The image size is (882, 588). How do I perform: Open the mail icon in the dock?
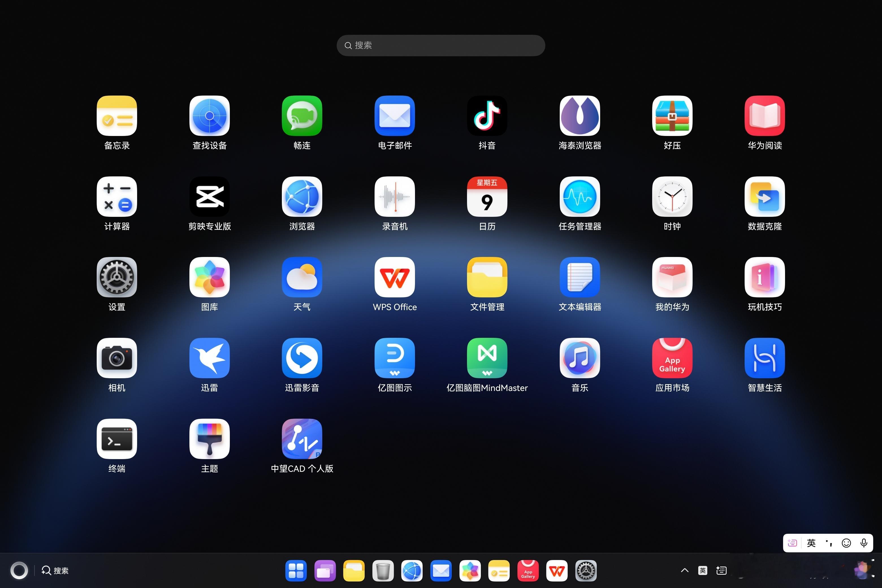click(441, 571)
